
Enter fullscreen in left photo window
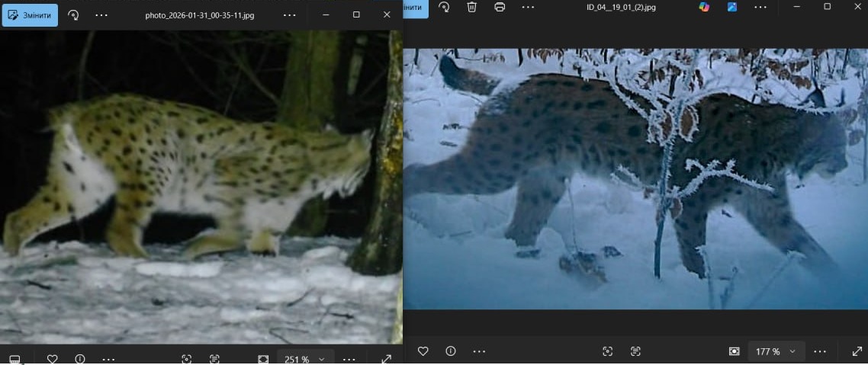[x=386, y=359]
